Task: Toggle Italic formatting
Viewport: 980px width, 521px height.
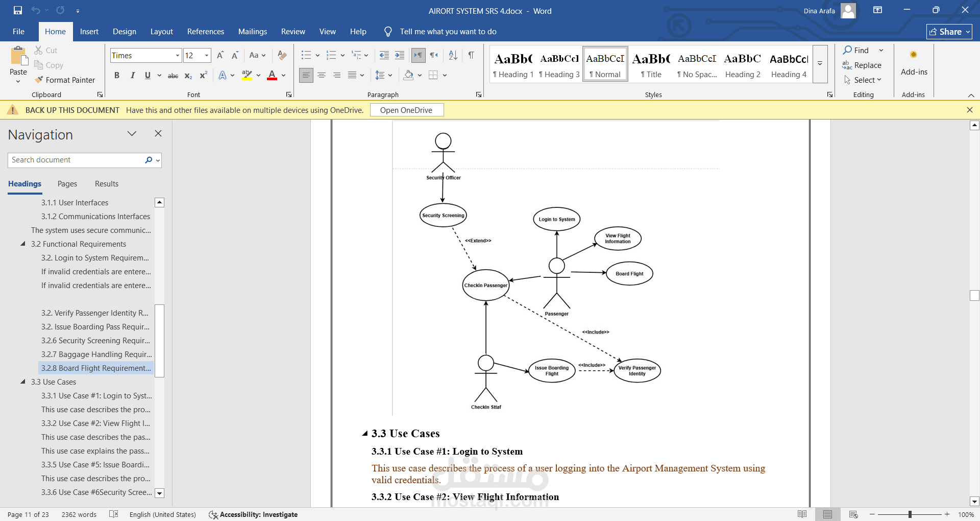Action: pos(132,75)
